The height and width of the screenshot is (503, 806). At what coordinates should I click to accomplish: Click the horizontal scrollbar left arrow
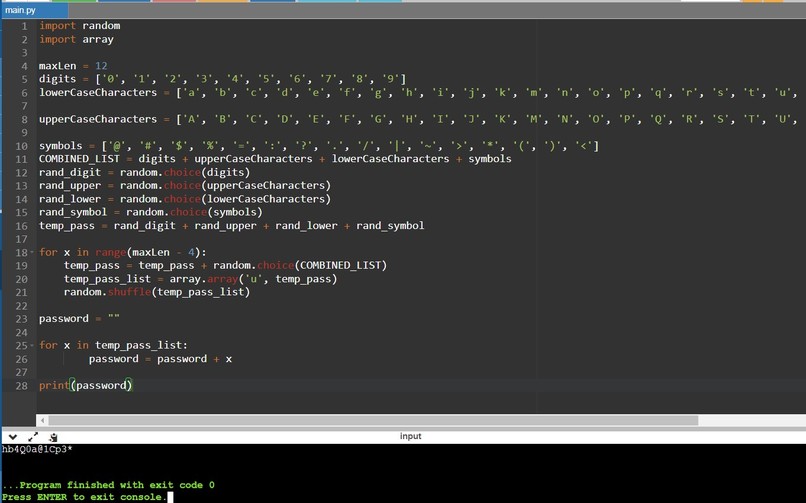(42, 420)
